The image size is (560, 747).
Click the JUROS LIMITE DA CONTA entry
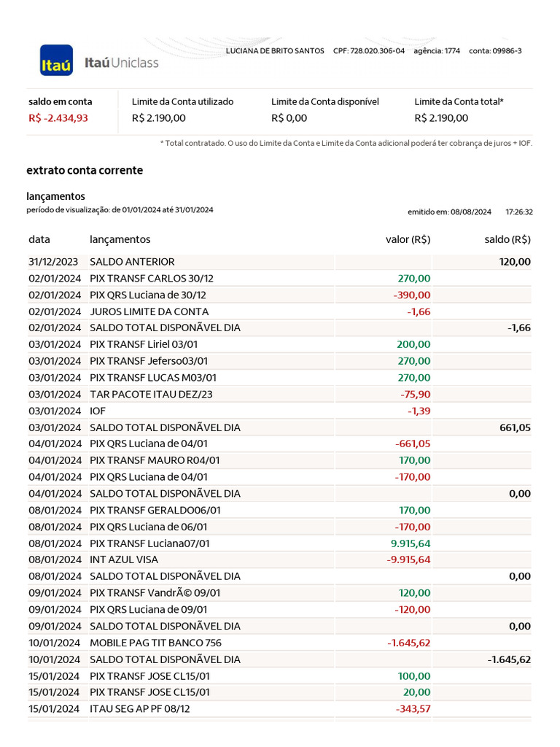pyautogui.click(x=149, y=311)
